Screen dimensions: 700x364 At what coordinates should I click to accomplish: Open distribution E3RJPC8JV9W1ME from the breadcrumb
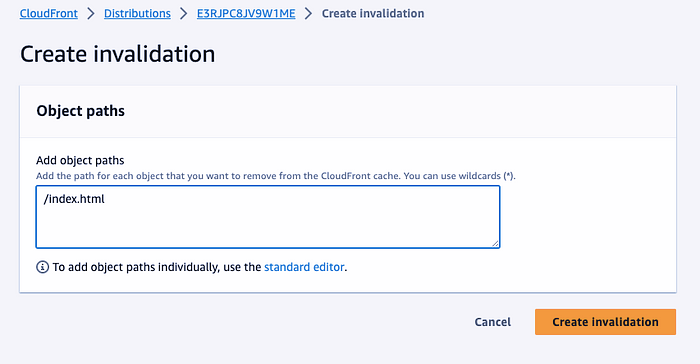(x=246, y=13)
